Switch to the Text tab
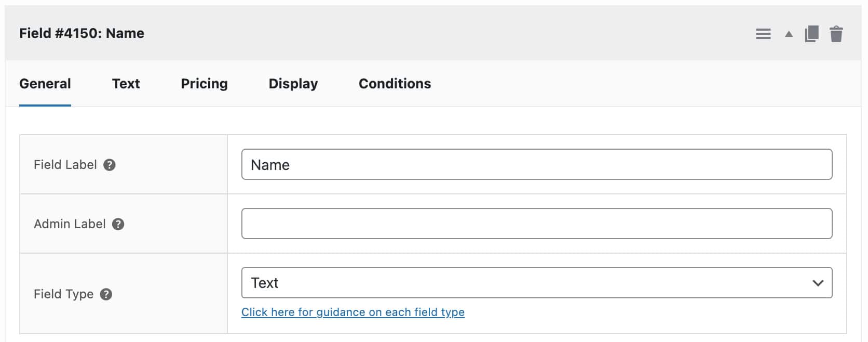This screenshot has width=868, height=342. coord(126,83)
